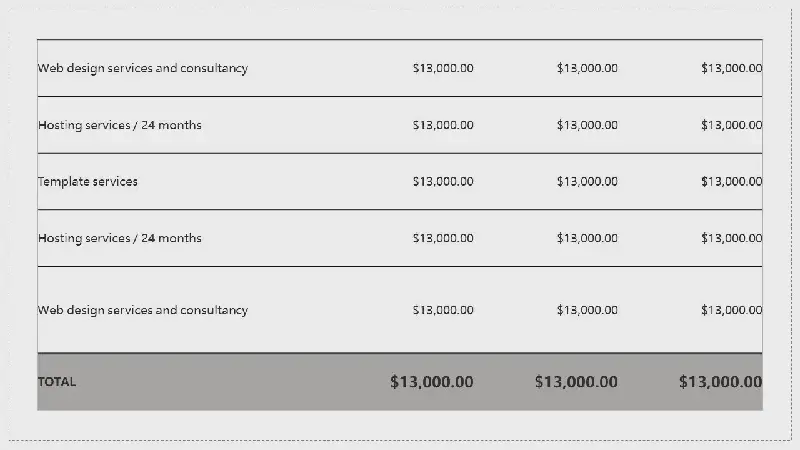Select the lower Hosting services / 24 months label
Viewport: 800px width, 450px height.
click(120, 238)
